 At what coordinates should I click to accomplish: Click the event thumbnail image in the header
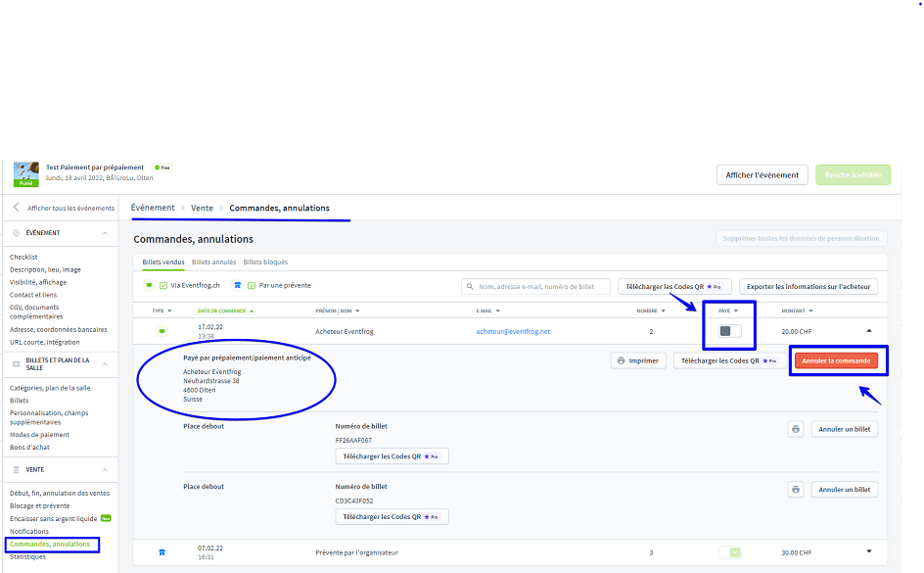(x=26, y=173)
